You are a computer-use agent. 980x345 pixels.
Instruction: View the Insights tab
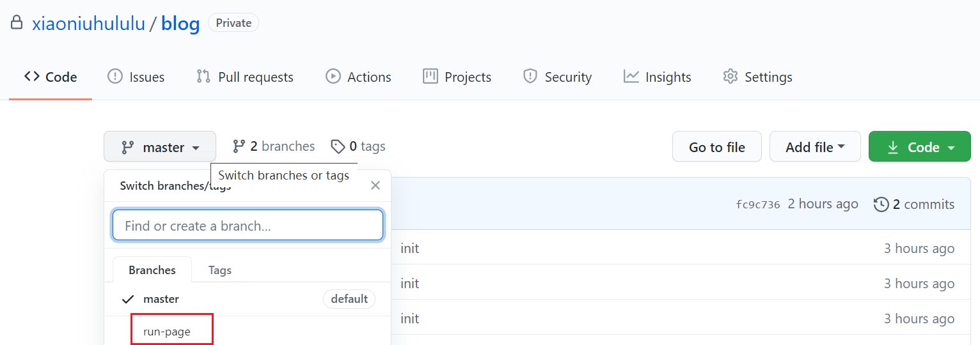[x=657, y=77]
